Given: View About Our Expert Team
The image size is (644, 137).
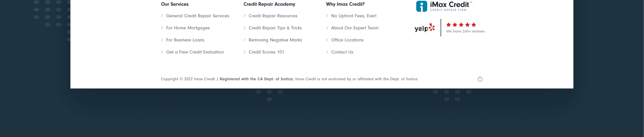Looking at the screenshot, I should pos(354,28).
